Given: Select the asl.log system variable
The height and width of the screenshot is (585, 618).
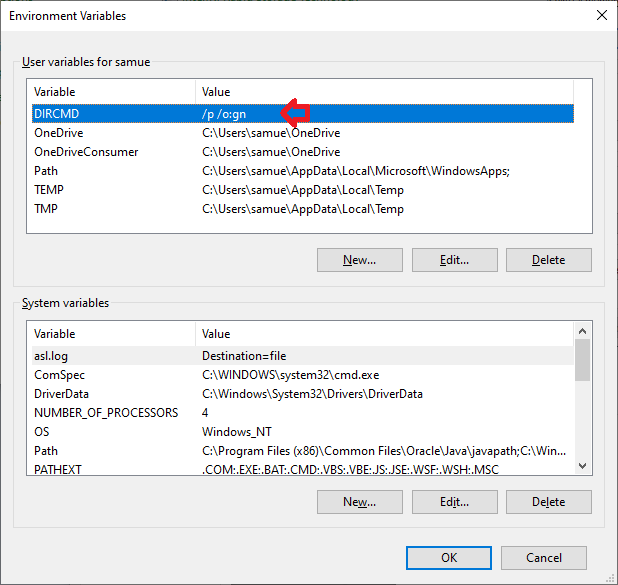Looking at the screenshot, I should [302, 356].
